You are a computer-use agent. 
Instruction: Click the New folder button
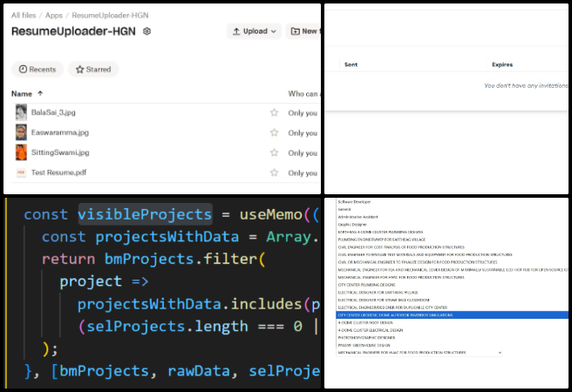point(306,31)
